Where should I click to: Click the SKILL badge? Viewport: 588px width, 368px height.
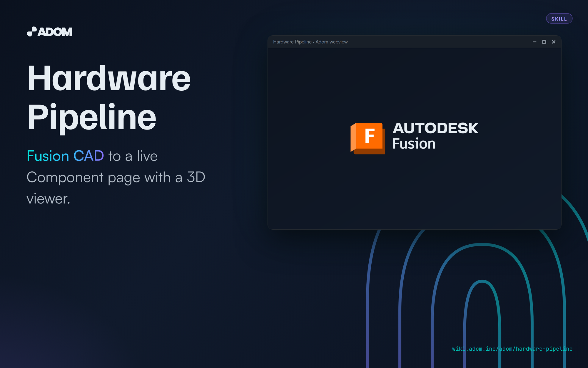559,19
